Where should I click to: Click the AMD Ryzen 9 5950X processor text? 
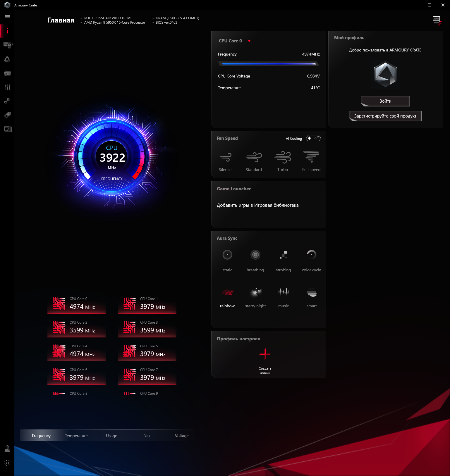click(115, 23)
